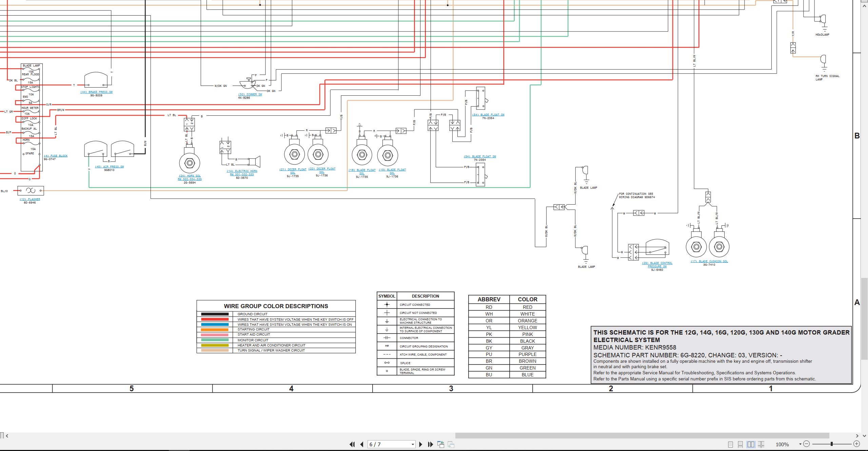Screen dimensions: 868x451
Task: Go back to the previous view
Action: pyautogui.click(x=441, y=444)
